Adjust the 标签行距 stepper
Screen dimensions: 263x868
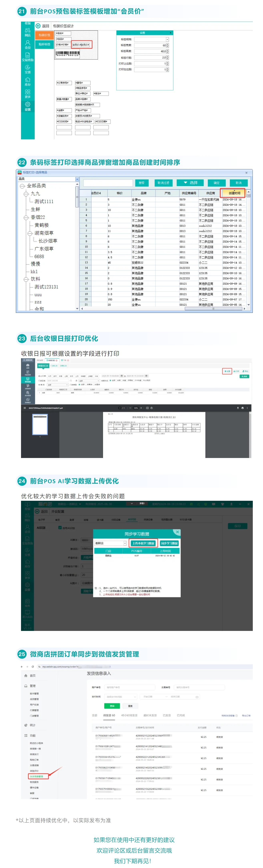(168, 58)
